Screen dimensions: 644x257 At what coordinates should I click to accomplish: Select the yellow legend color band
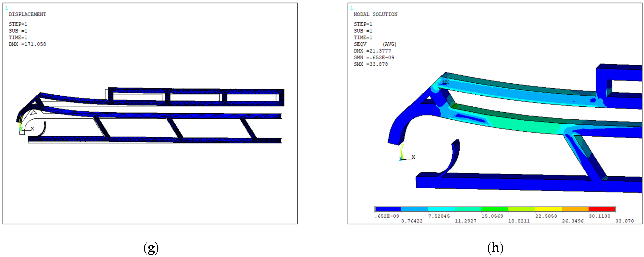pyautogui.click(x=549, y=209)
